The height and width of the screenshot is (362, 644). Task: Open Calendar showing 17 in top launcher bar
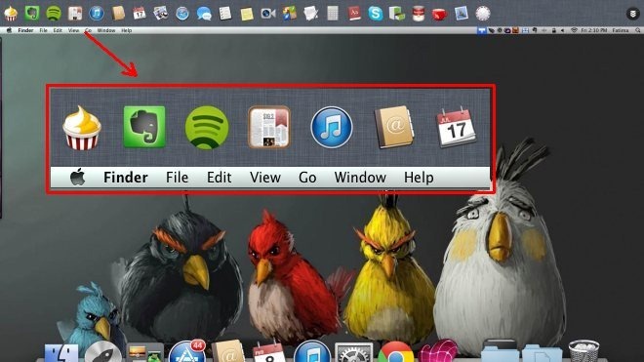pyautogui.click(x=140, y=13)
